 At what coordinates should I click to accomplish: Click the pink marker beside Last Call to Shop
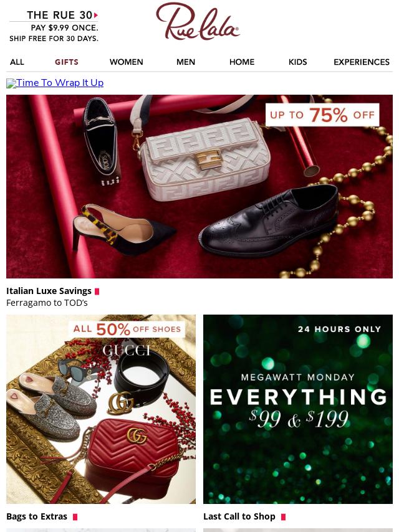coord(284,516)
